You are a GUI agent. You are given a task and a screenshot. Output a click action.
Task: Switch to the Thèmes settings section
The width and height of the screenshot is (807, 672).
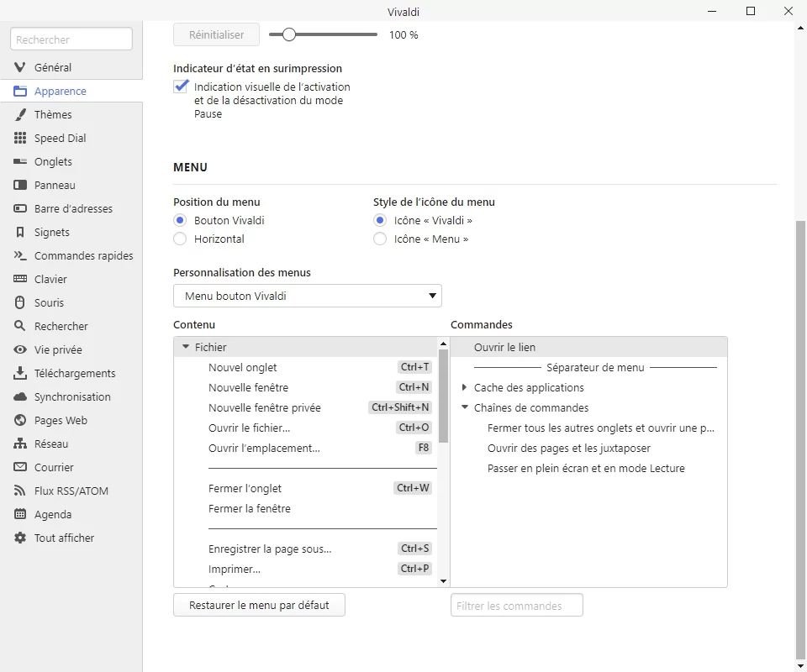(x=71, y=114)
